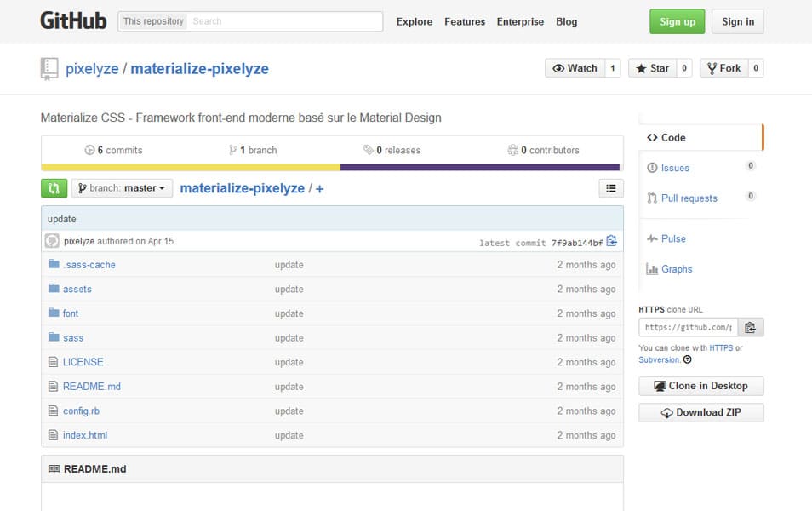Click the repository book icon beside pixelyze
The width and height of the screenshot is (812, 511).
[49, 68]
